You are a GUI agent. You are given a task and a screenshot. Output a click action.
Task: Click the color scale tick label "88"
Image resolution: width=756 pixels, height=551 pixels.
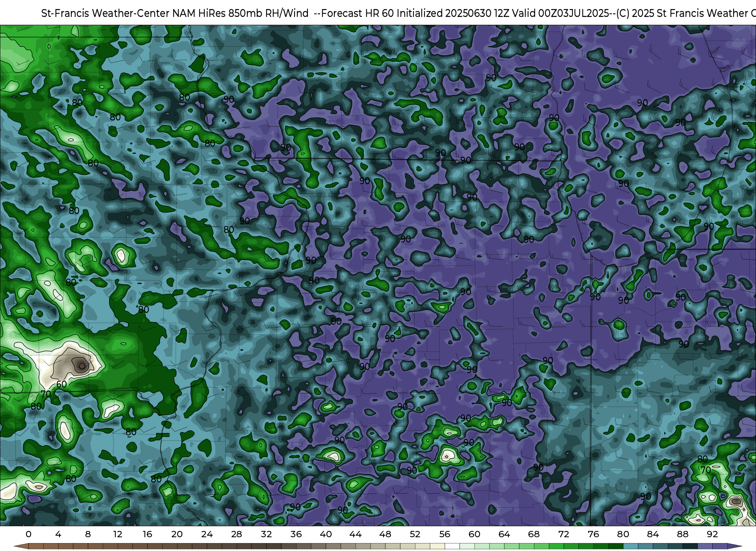click(x=682, y=534)
